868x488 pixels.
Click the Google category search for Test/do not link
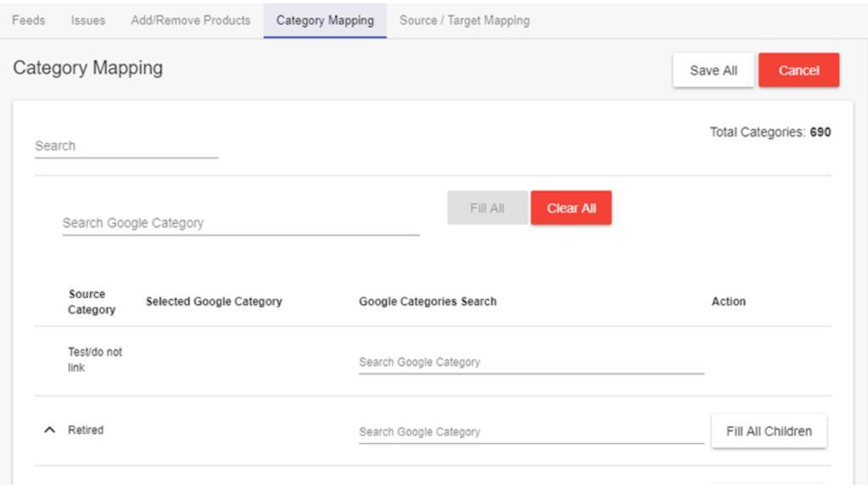531,361
